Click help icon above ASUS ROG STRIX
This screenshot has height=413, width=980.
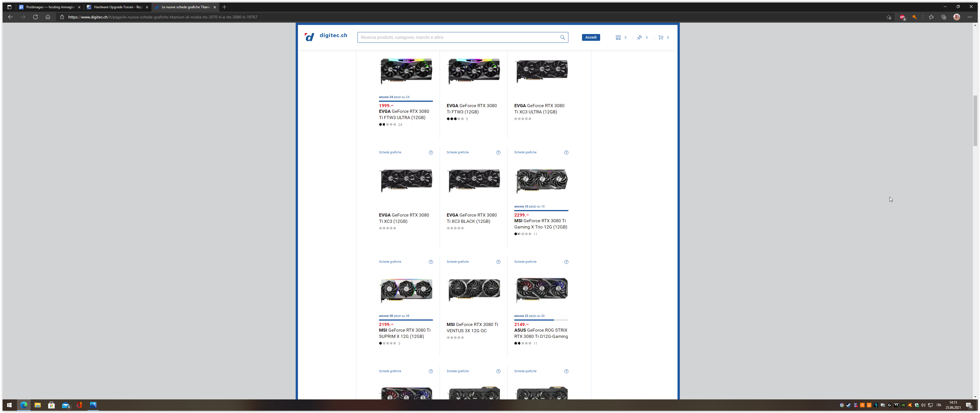point(566,262)
